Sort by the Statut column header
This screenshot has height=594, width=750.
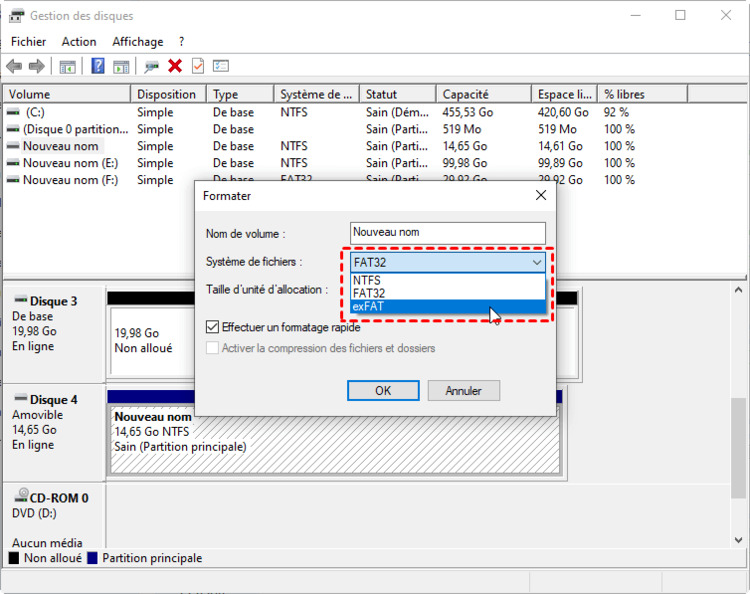tap(398, 94)
